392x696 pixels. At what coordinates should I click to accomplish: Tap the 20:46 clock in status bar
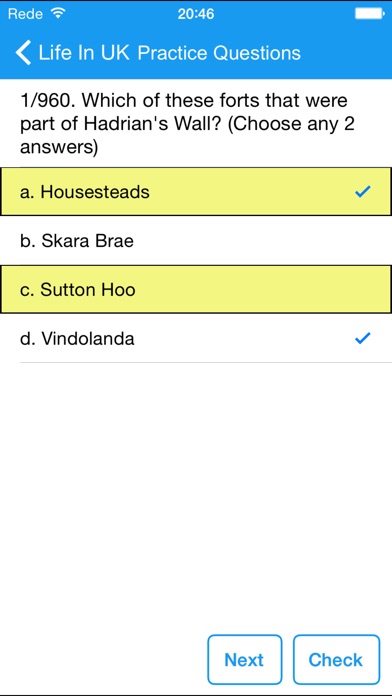pos(196,14)
